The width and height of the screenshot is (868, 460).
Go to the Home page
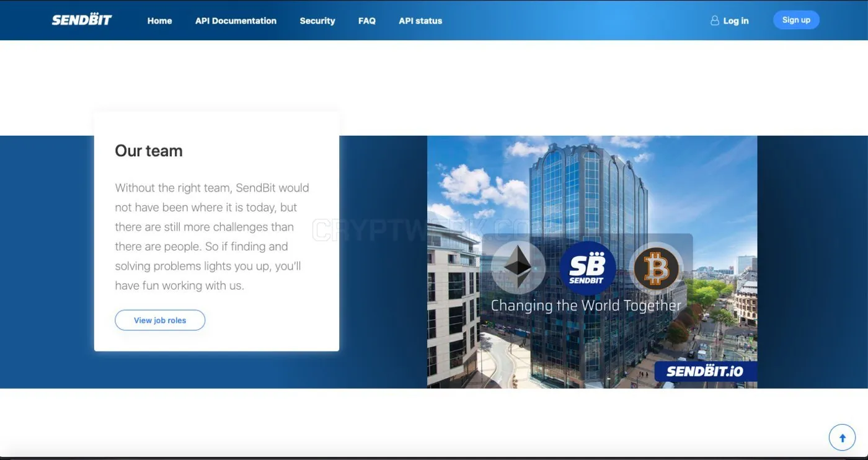[x=159, y=20]
